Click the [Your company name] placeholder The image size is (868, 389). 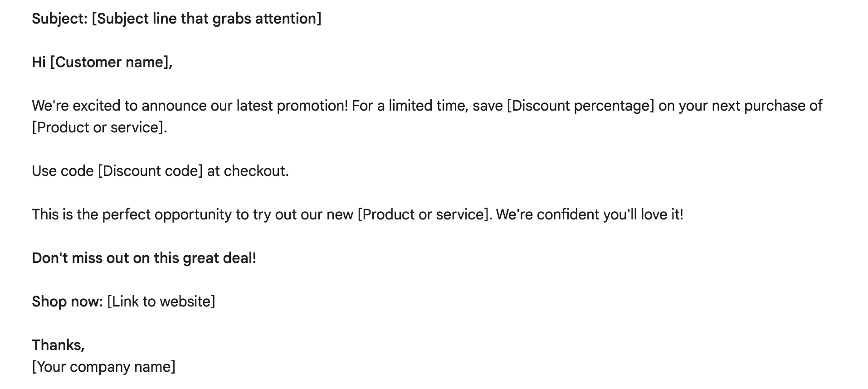[103, 367]
